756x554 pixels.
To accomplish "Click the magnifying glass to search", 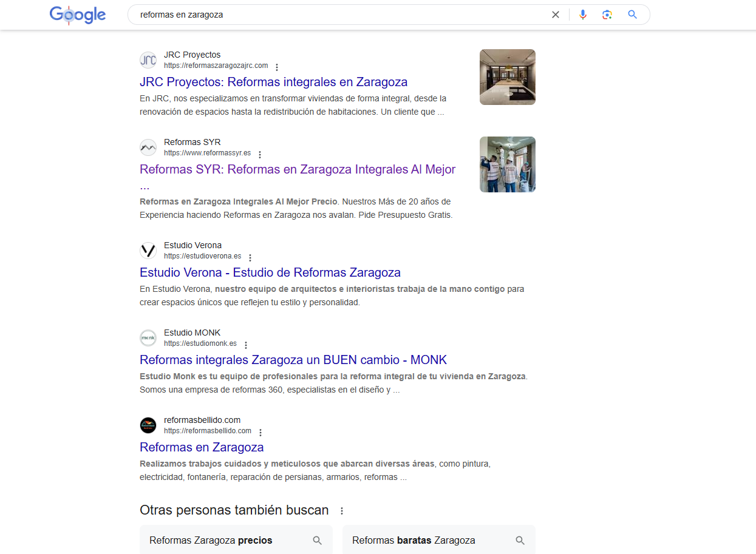I will click(632, 14).
